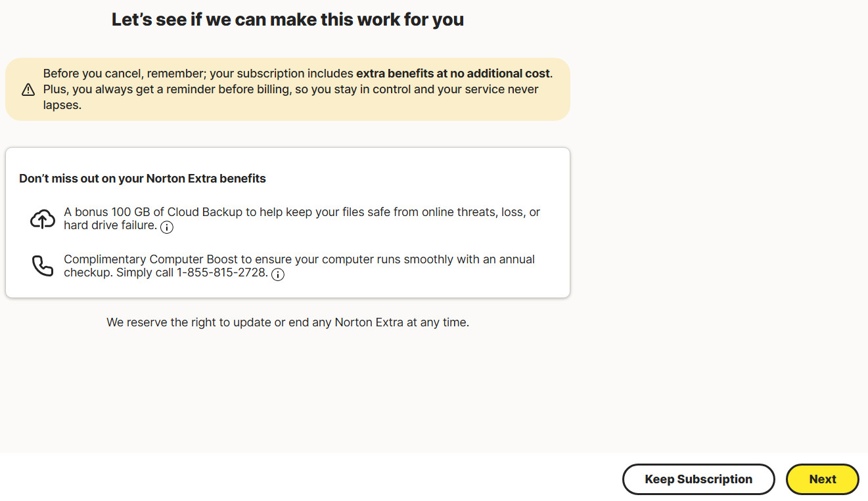Click the "reminder before billing" sentence in the banner

pyautogui.click(x=217, y=89)
